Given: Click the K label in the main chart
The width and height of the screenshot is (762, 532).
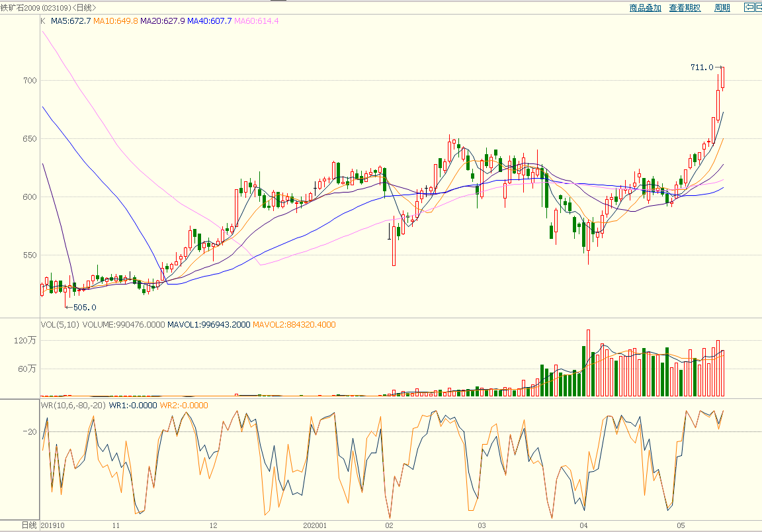Looking at the screenshot, I should point(43,21).
